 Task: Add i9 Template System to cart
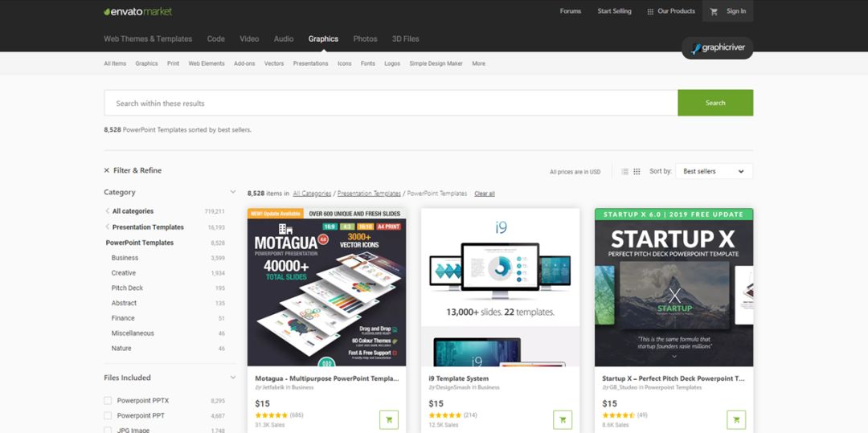[x=563, y=419]
